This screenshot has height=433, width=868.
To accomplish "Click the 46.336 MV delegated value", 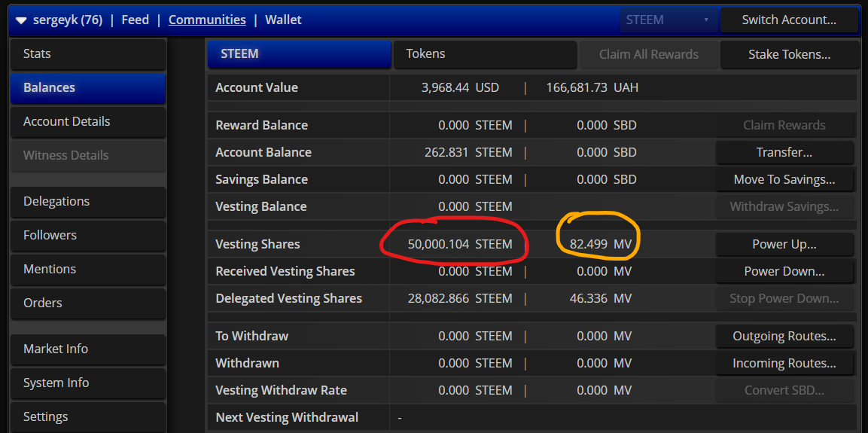I will 601,298.
